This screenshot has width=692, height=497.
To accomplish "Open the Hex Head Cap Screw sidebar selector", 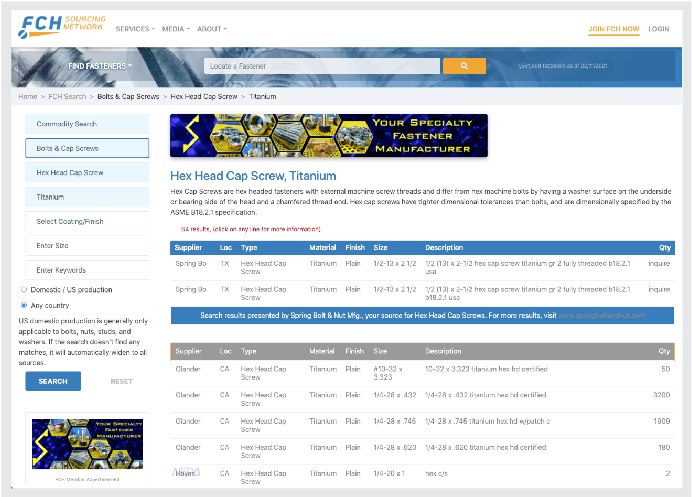I will point(87,173).
